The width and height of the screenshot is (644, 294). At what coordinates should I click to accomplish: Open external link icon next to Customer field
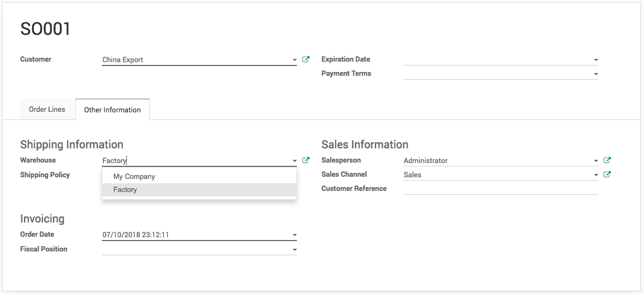306,59
